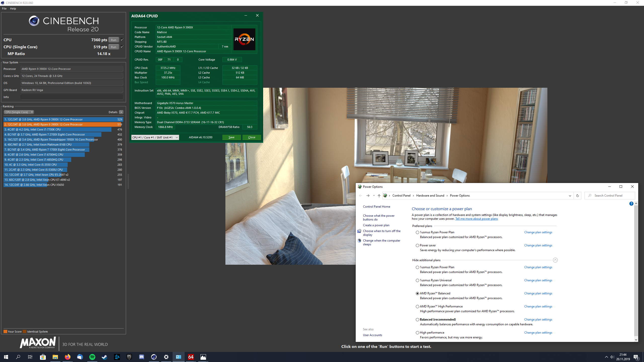644x362 pixels.
Task: Launch Firefox from the taskbar
Action: click(x=68, y=357)
